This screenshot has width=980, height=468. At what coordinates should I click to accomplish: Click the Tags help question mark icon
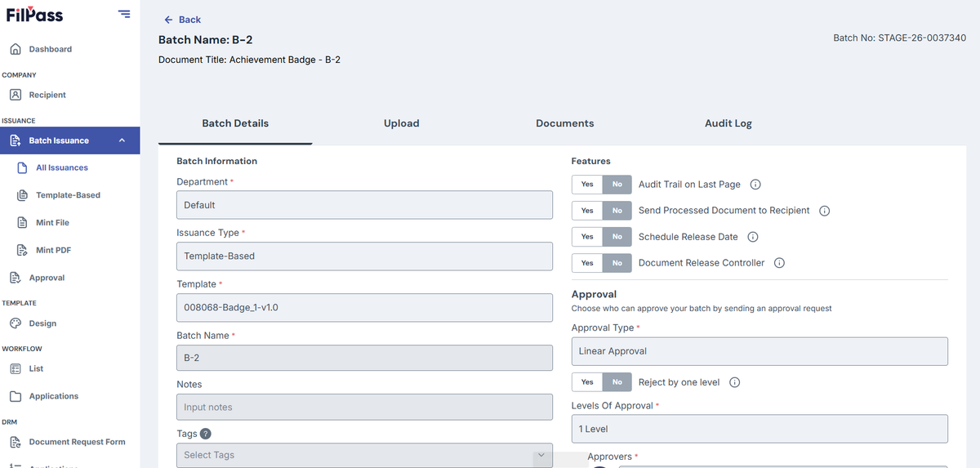coord(206,434)
